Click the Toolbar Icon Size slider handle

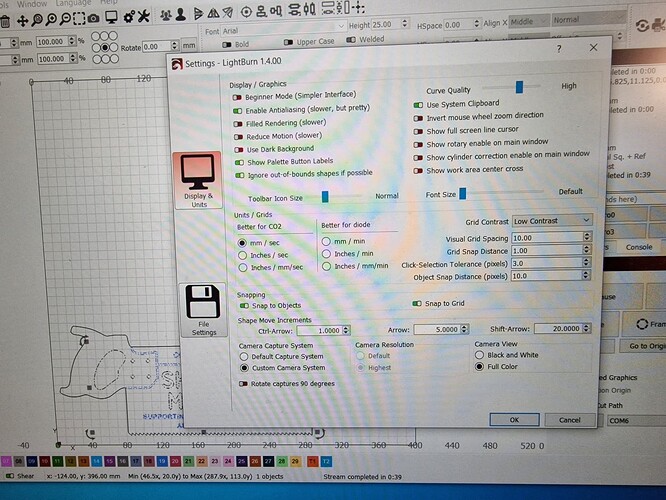pyautogui.click(x=325, y=197)
